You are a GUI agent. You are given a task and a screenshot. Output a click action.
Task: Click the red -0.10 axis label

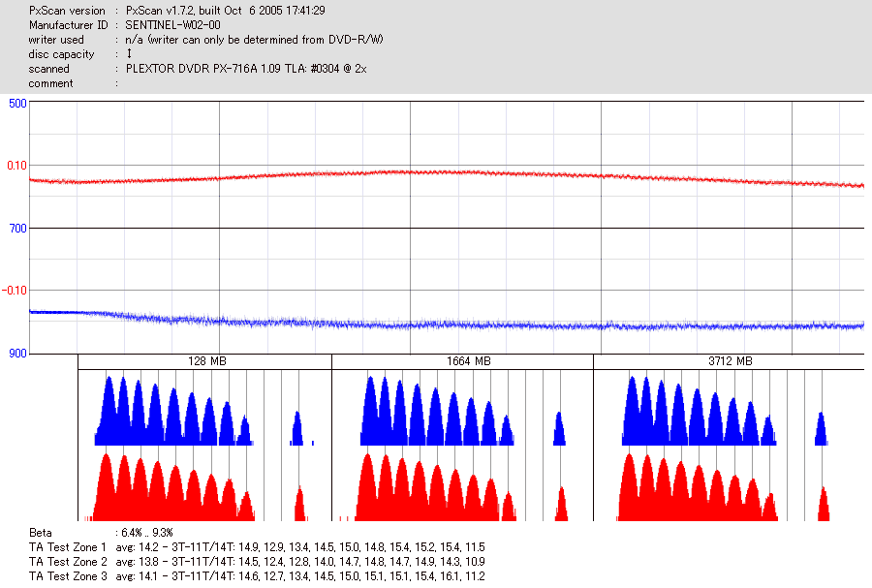point(14,291)
